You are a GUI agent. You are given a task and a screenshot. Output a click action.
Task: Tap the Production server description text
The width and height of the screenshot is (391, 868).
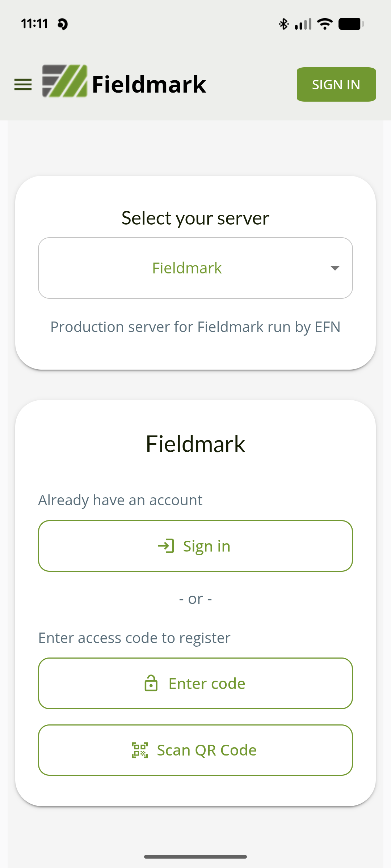click(x=195, y=327)
